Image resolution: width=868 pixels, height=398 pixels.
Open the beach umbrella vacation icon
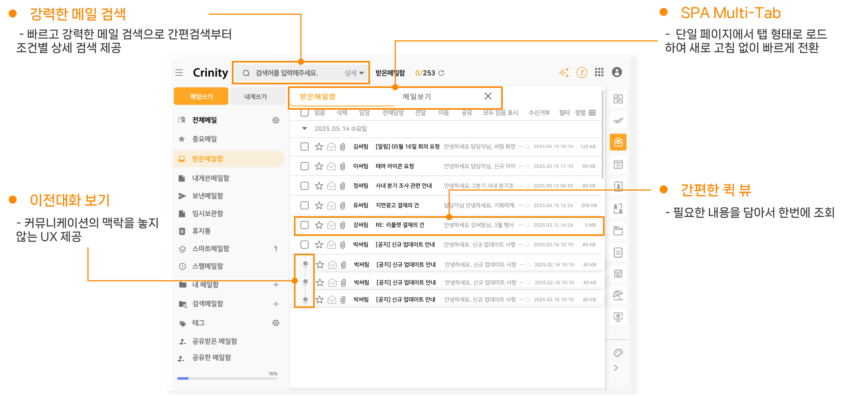[x=618, y=295]
